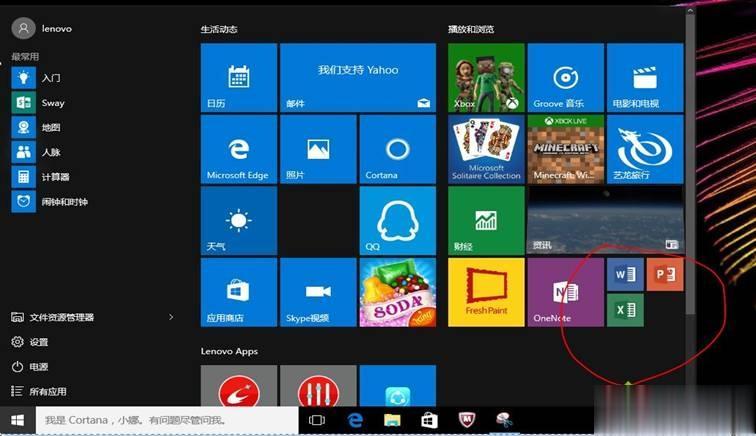Open the 天气 weather tile
The width and height of the screenshot is (756, 436).
[x=239, y=220]
